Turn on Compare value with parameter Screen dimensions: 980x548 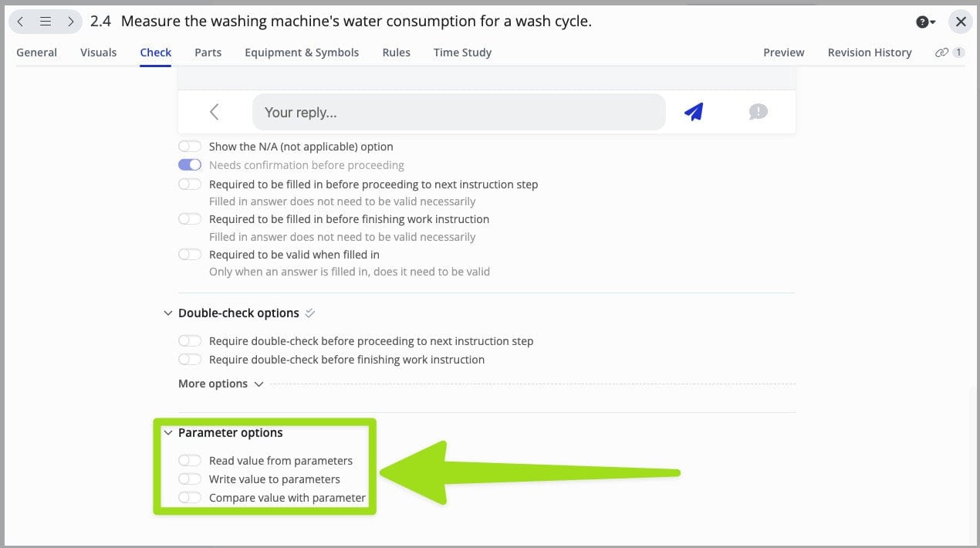tap(190, 498)
